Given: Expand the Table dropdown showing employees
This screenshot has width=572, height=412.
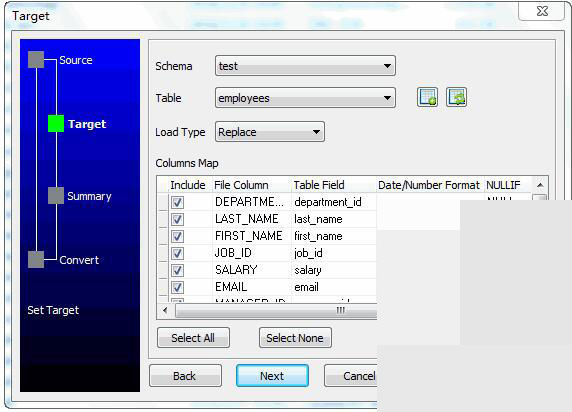Looking at the screenshot, I should pos(305,97).
